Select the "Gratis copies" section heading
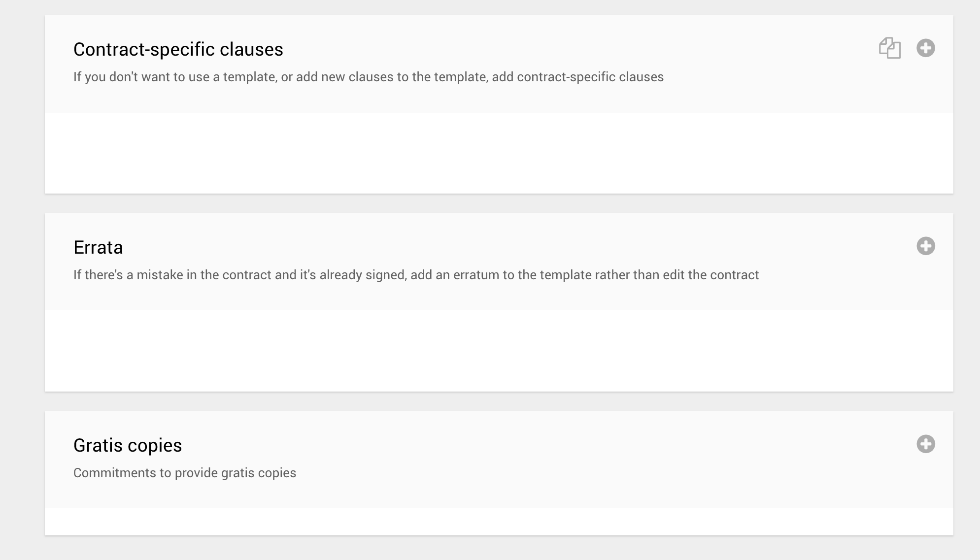 [x=128, y=446]
